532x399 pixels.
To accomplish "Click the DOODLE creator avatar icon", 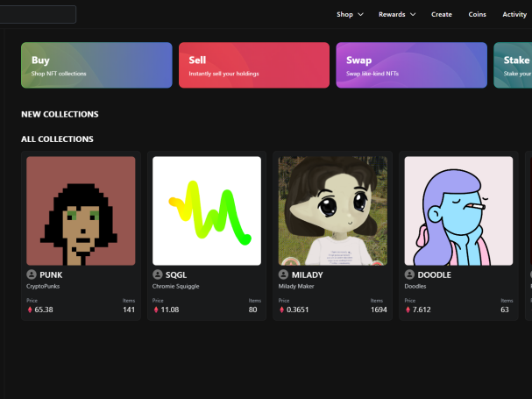I will [409, 274].
